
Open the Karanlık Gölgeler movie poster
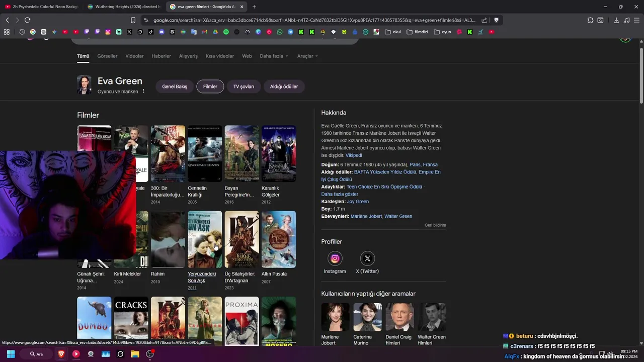click(279, 153)
